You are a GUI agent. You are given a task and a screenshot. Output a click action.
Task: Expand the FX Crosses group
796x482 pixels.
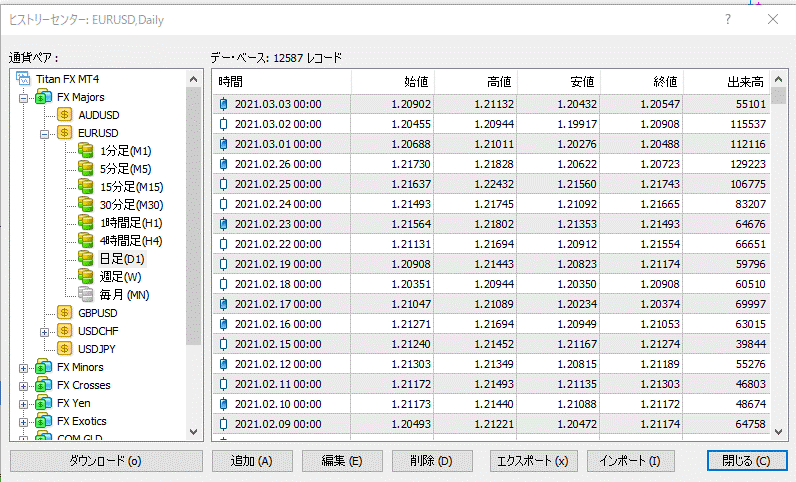(23, 387)
